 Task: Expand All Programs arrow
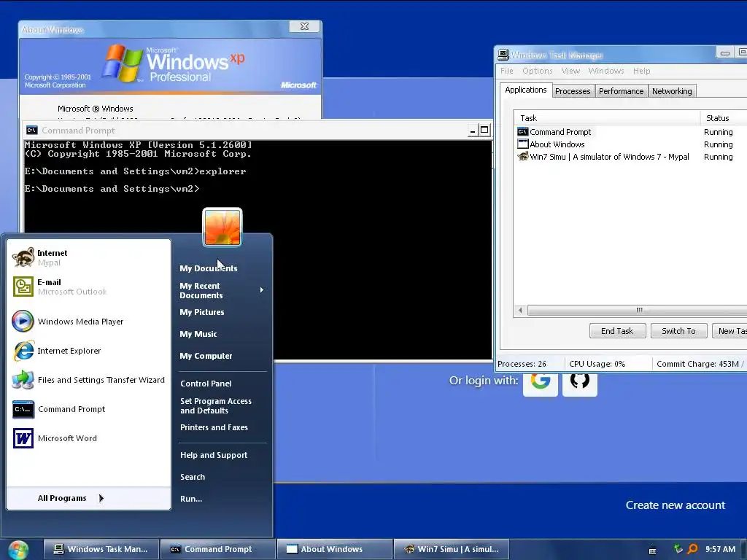101,498
